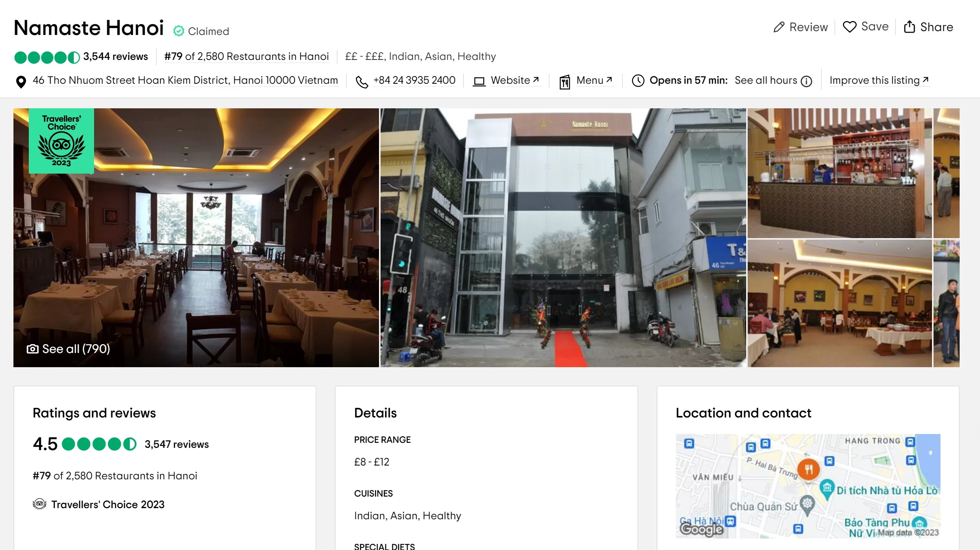Click the Review button text
Viewport: 980px width, 550px height.
(x=808, y=27)
